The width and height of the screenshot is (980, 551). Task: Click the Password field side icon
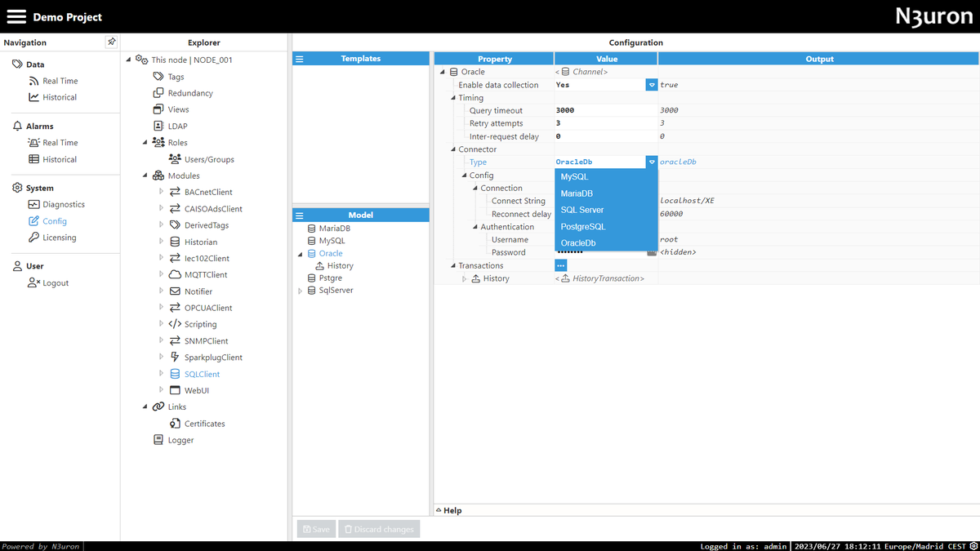652,252
